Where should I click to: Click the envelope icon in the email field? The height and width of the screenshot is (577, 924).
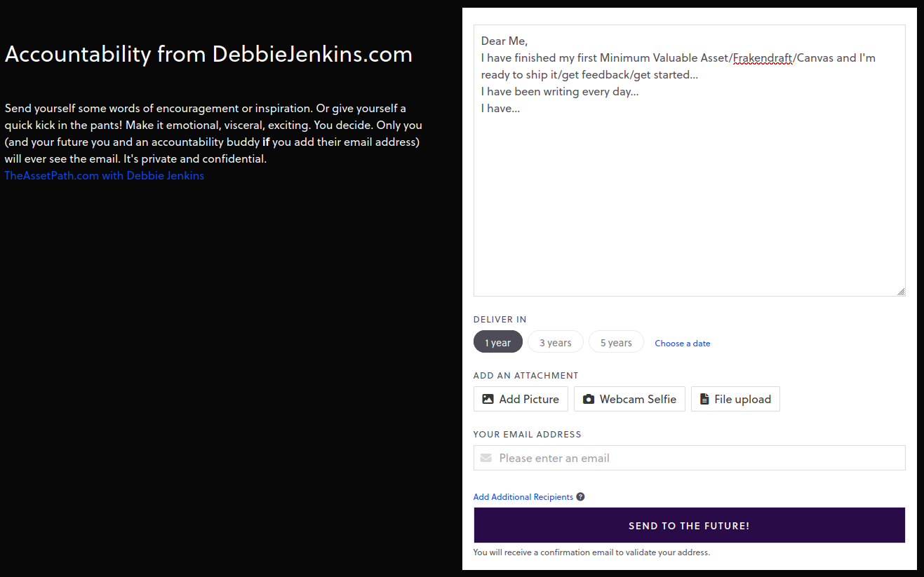pos(486,458)
